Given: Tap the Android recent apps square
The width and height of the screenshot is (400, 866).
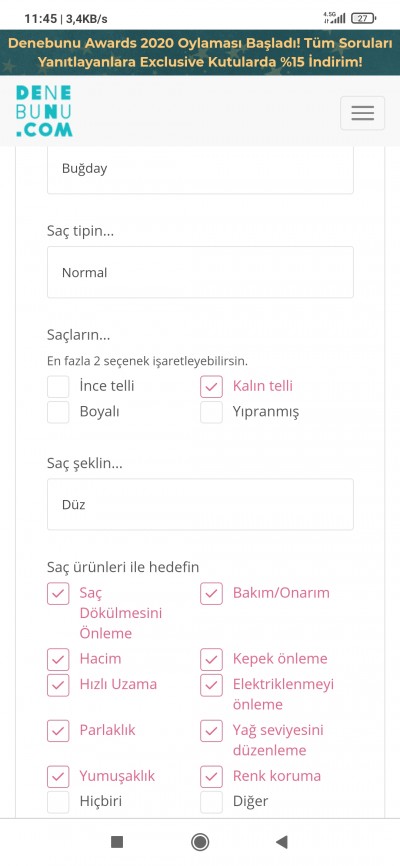Looking at the screenshot, I should (x=117, y=842).
